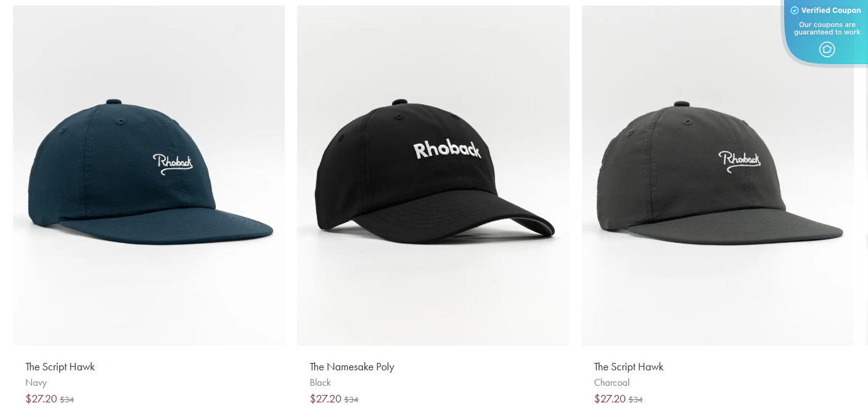Click the $27.20 price under Black
This screenshot has height=419, width=868.
click(x=325, y=399)
